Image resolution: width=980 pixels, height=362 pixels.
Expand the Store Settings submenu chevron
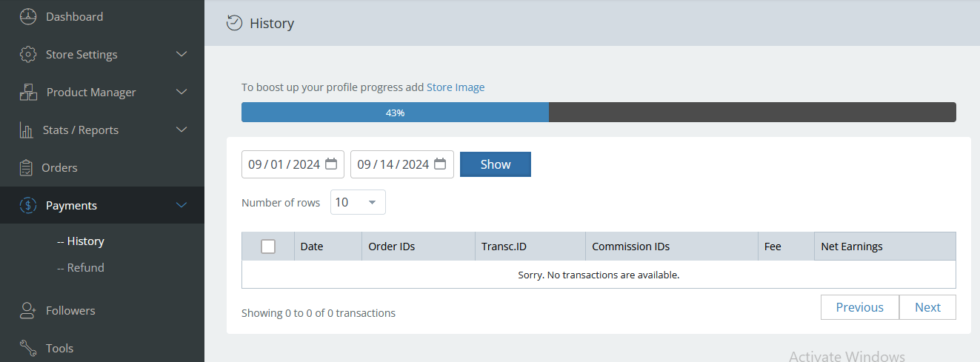point(181,55)
